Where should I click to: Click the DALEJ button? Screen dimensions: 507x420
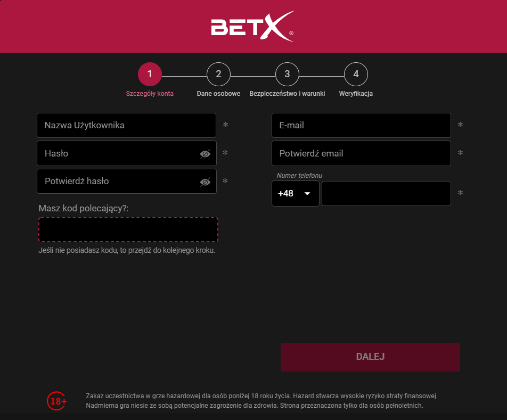point(370,357)
